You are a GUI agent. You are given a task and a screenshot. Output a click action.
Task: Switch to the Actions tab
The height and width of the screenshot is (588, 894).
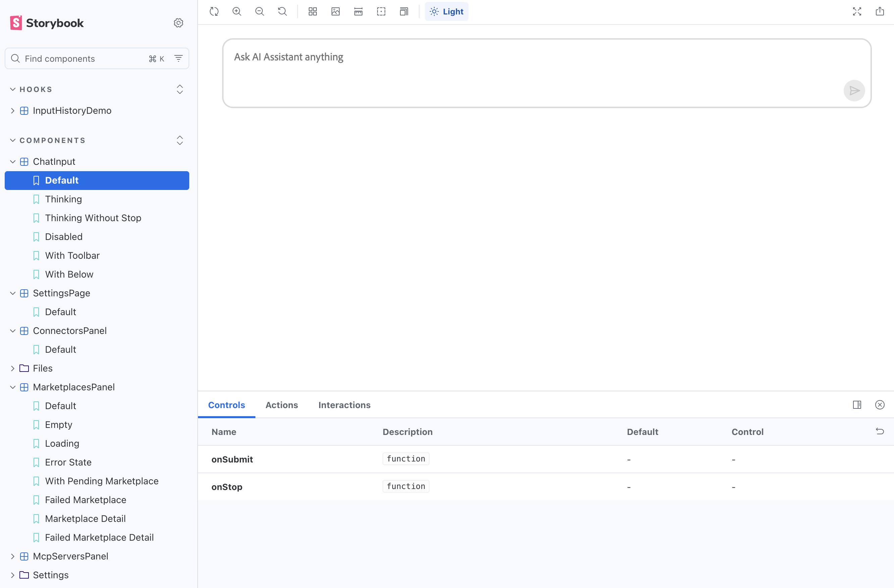point(282,405)
